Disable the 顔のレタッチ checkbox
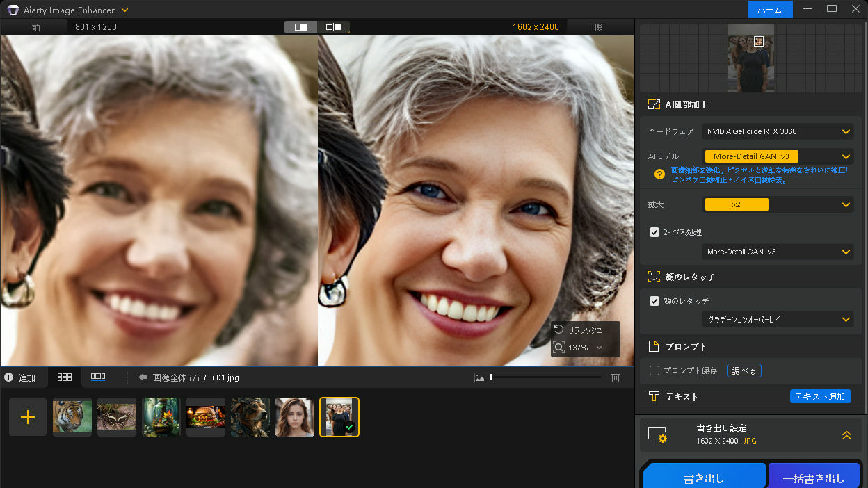Viewport: 868px width, 488px height. pyautogui.click(x=654, y=301)
